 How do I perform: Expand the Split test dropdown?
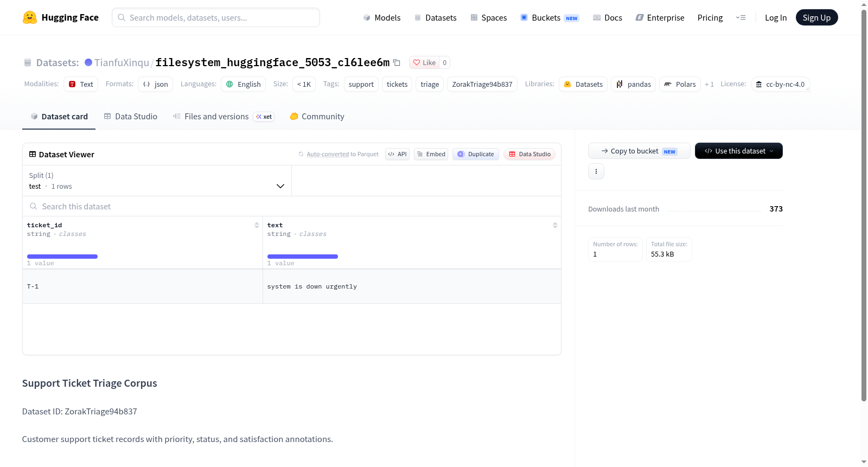pyautogui.click(x=157, y=181)
